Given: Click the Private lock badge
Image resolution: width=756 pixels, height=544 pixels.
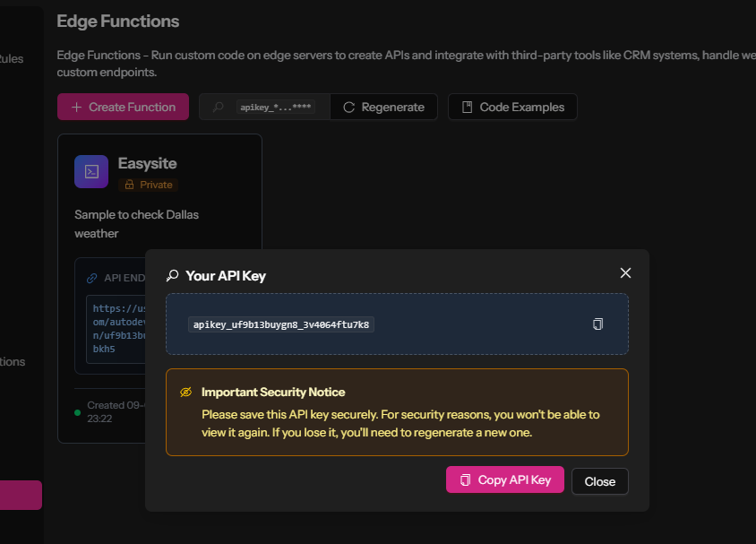Looking at the screenshot, I should point(149,185).
